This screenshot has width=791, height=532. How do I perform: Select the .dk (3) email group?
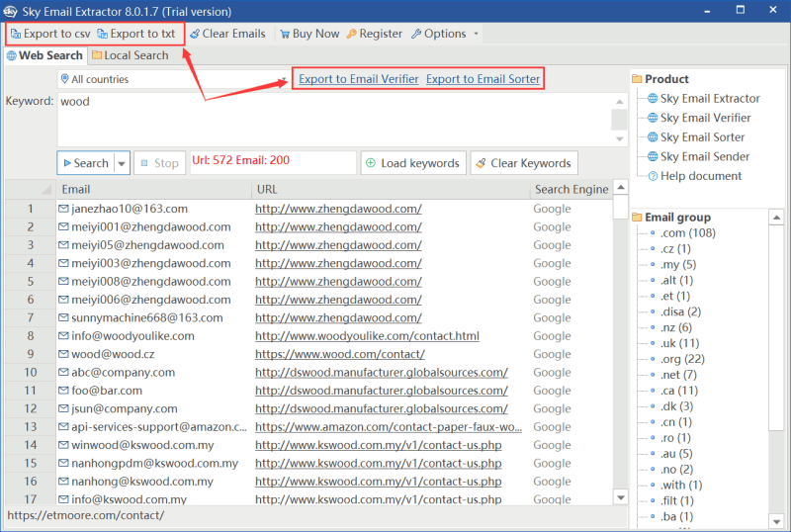point(676,406)
